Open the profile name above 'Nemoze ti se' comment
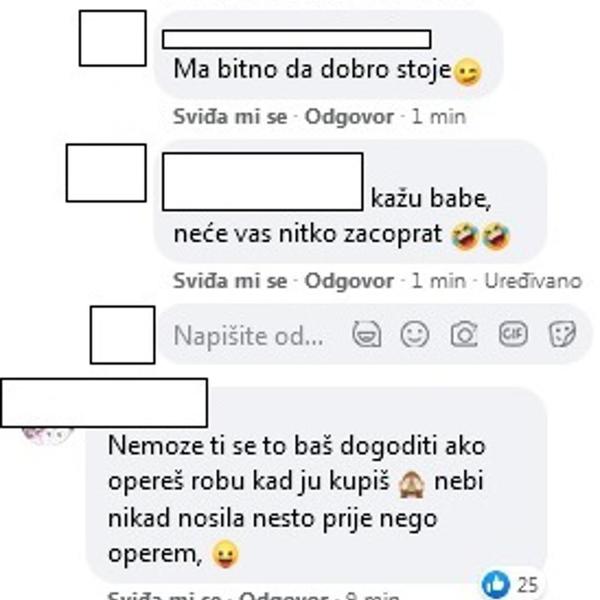 coord(104,403)
